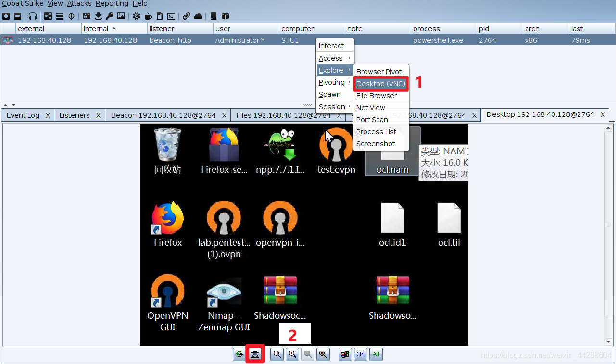Toggle the VNC Ctrl key button

pos(360,354)
